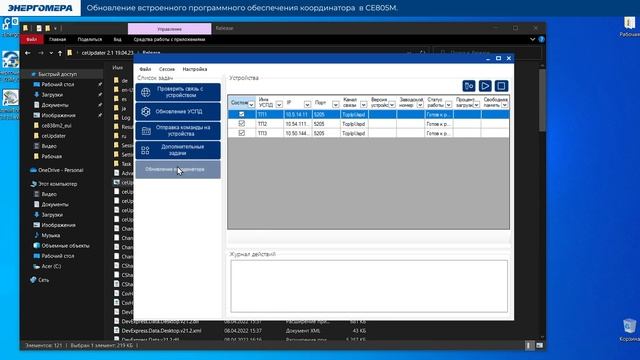The width and height of the screenshot is (640, 360).
Task: Switch to Поделиться ribbon tab in Explorer
Action: click(90, 40)
